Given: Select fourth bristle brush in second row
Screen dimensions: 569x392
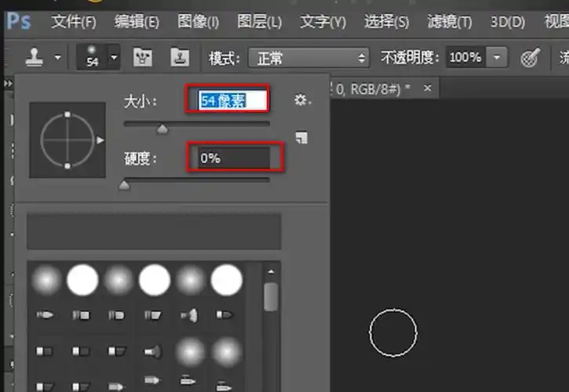Looking at the screenshot, I should (152, 314).
